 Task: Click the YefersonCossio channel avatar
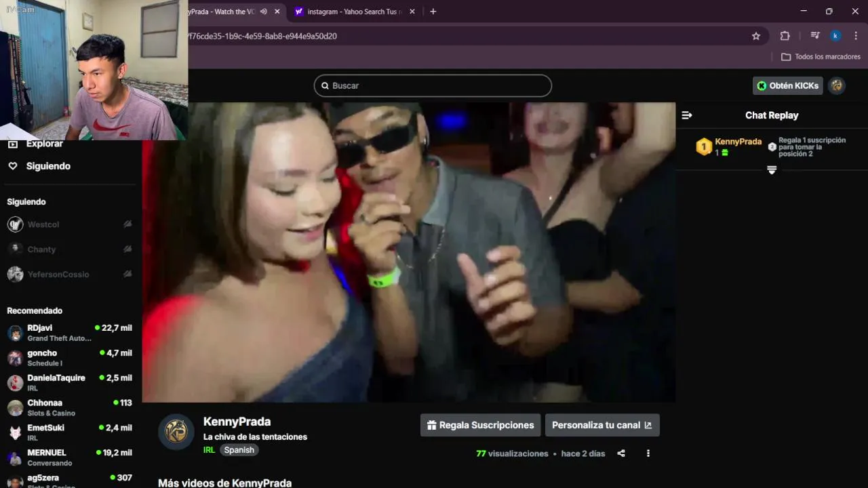(15, 274)
